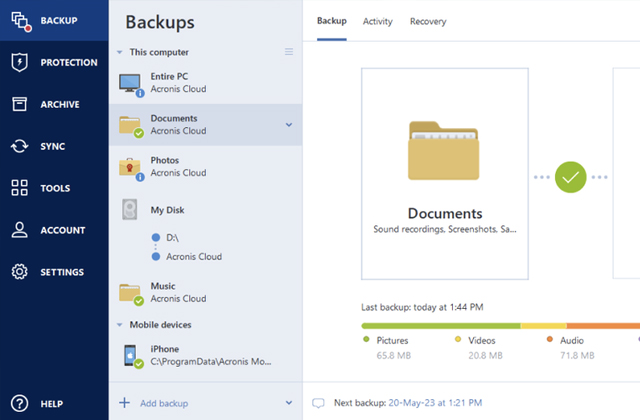Select the iPhone backup entry
640x420 pixels.
tap(206, 356)
